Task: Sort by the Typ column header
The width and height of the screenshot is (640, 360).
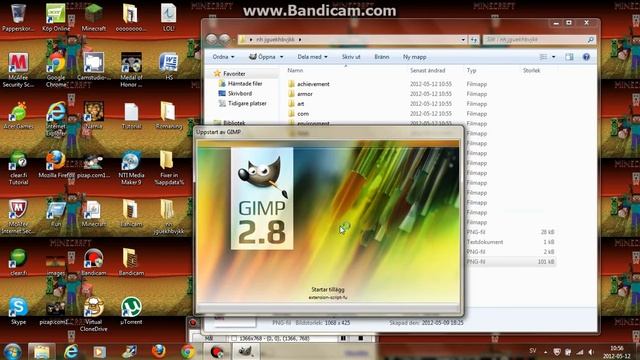Action: (x=471, y=71)
